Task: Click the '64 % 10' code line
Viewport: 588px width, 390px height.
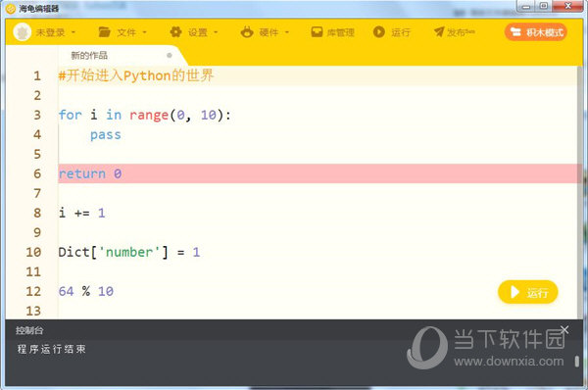Action: (86, 291)
